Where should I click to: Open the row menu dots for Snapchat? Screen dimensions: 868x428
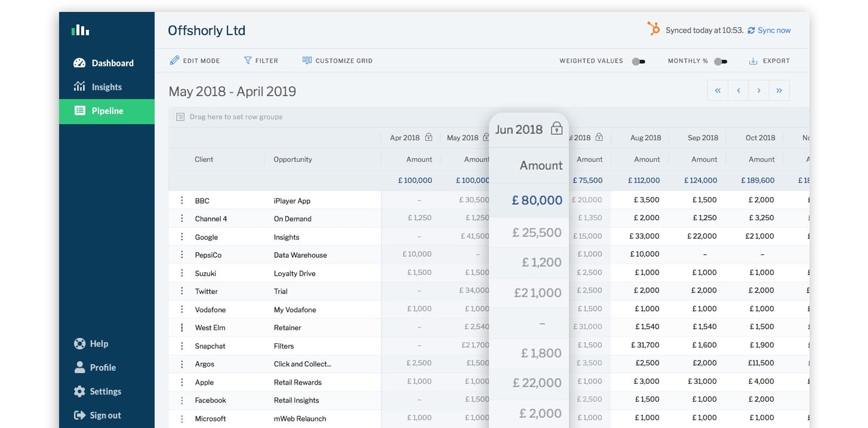coord(182,346)
